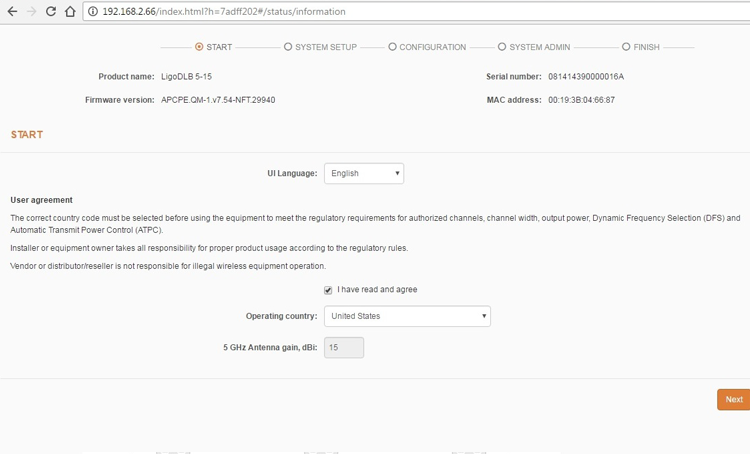Click the 5 GHz Antenna gain field
The image size is (750, 454).
(344, 347)
